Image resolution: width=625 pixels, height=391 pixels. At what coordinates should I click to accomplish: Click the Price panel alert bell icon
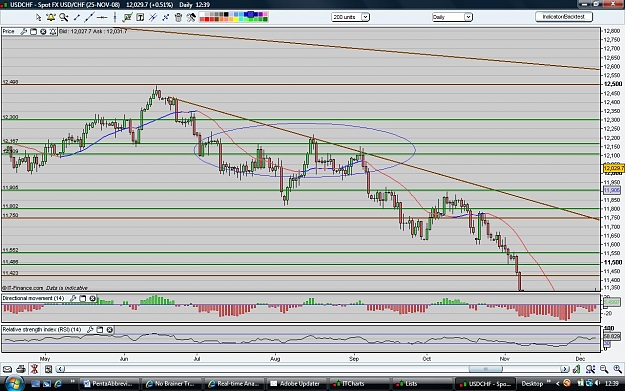click(53, 31)
